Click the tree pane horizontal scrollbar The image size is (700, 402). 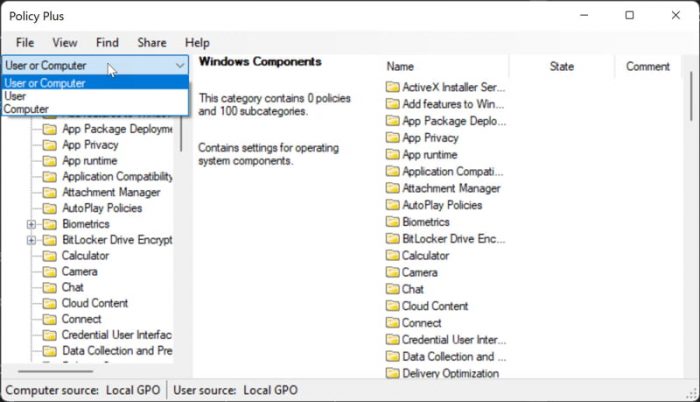coord(56,371)
